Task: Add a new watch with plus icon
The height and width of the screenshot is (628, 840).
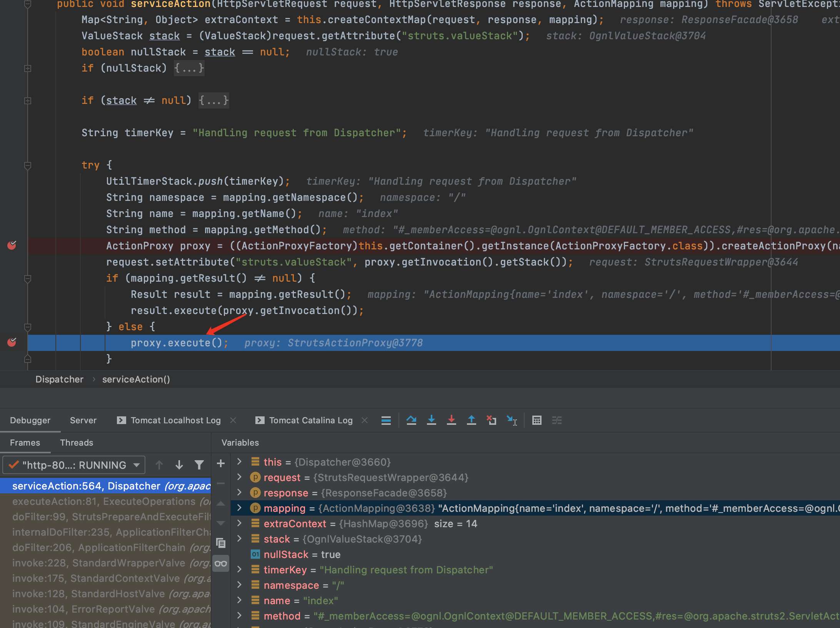Action: (221, 463)
